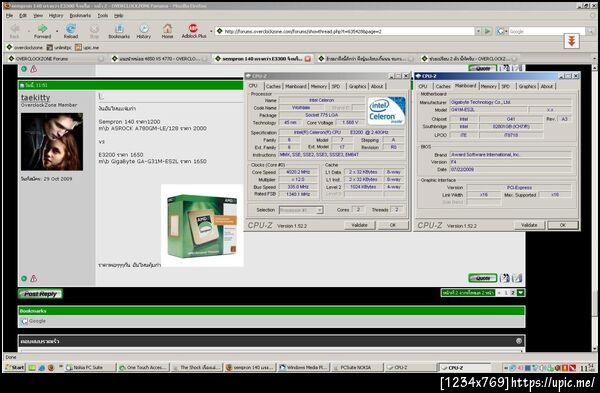Click the Stop loading button
The width and height of the screenshot is (600, 393).
coord(94,31)
